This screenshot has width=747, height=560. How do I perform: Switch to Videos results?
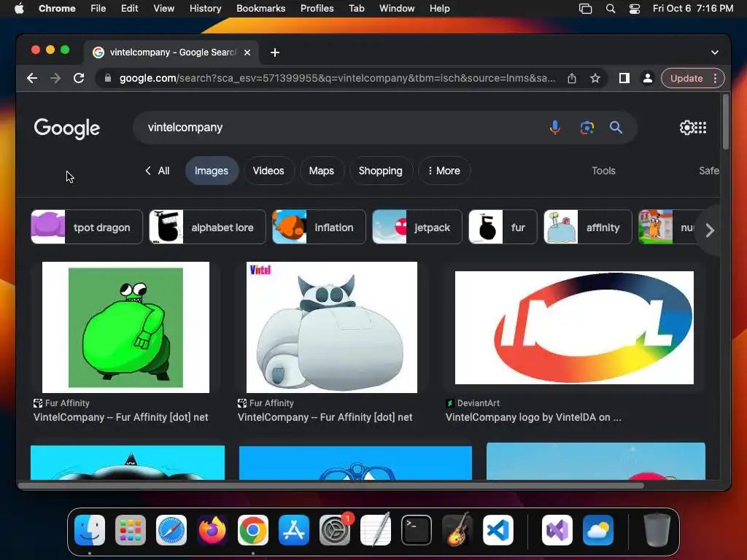[x=268, y=171]
